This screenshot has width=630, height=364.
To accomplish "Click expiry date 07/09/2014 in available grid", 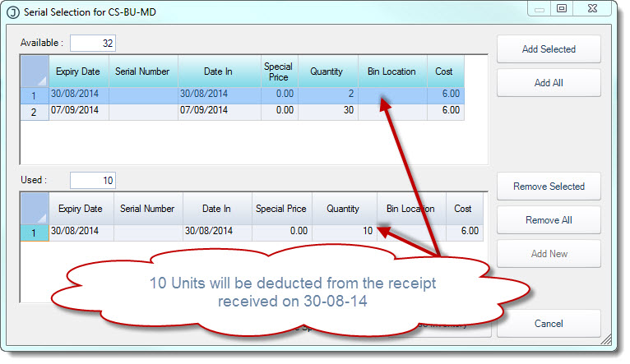I will tap(79, 112).
